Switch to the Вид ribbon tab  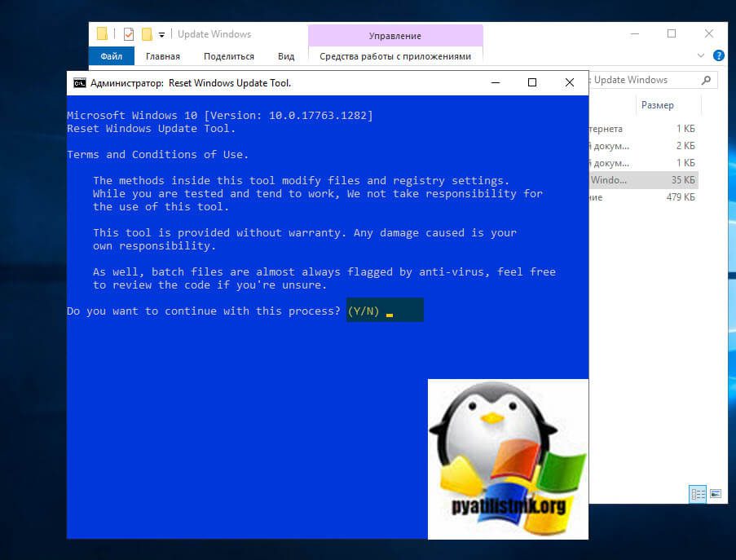286,56
